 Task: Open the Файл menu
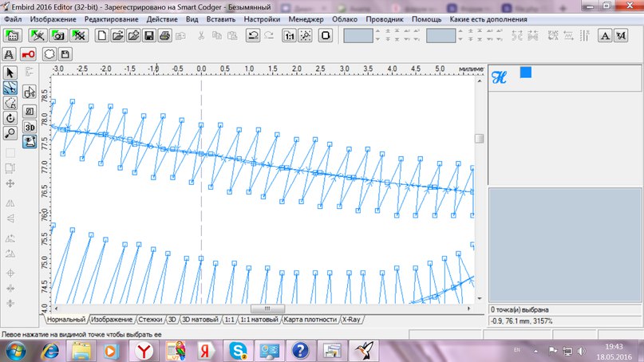pyautogui.click(x=13, y=18)
